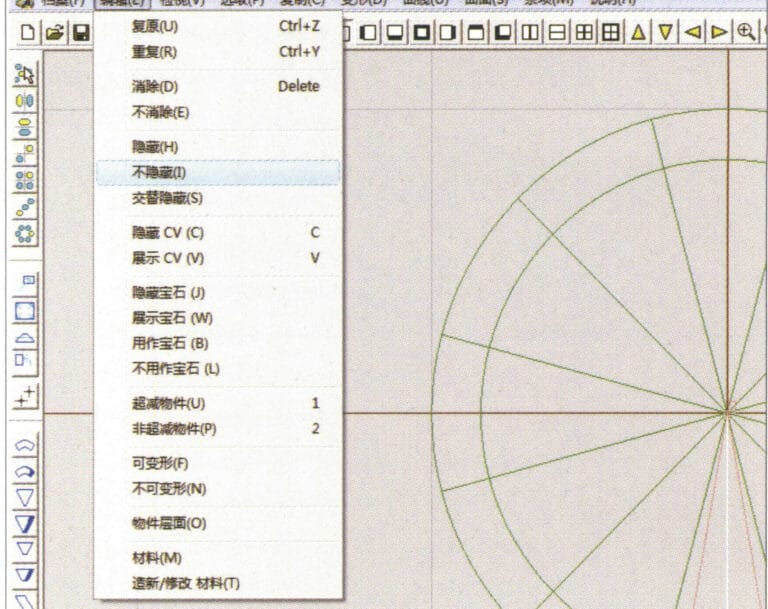Choose 物件层面(O) menu item

pyautogui.click(x=218, y=523)
